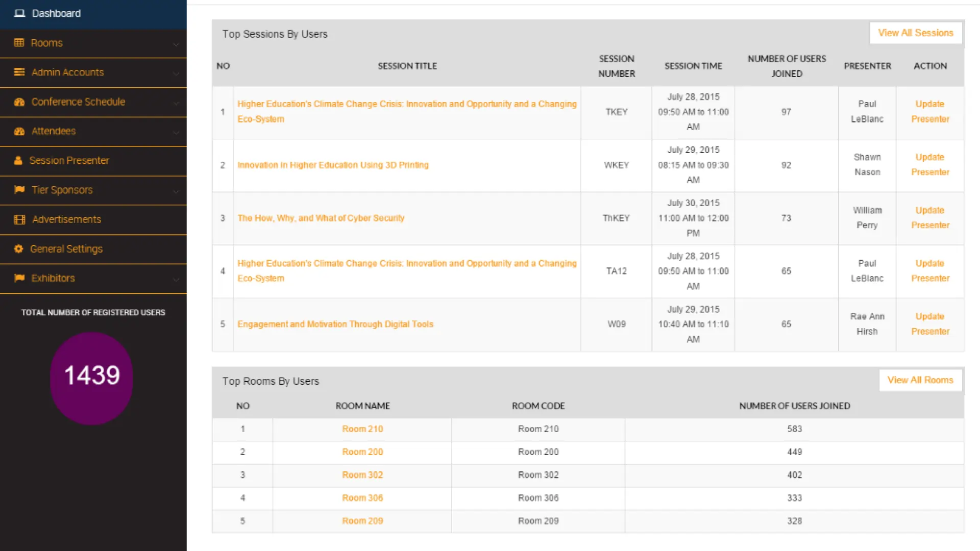The height and width of the screenshot is (551, 980).
Task: Select the users joined value 583
Action: [795, 429]
